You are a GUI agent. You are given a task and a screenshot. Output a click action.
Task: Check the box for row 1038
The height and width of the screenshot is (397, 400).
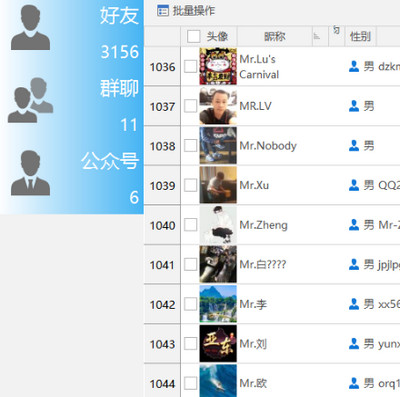[x=190, y=146]
